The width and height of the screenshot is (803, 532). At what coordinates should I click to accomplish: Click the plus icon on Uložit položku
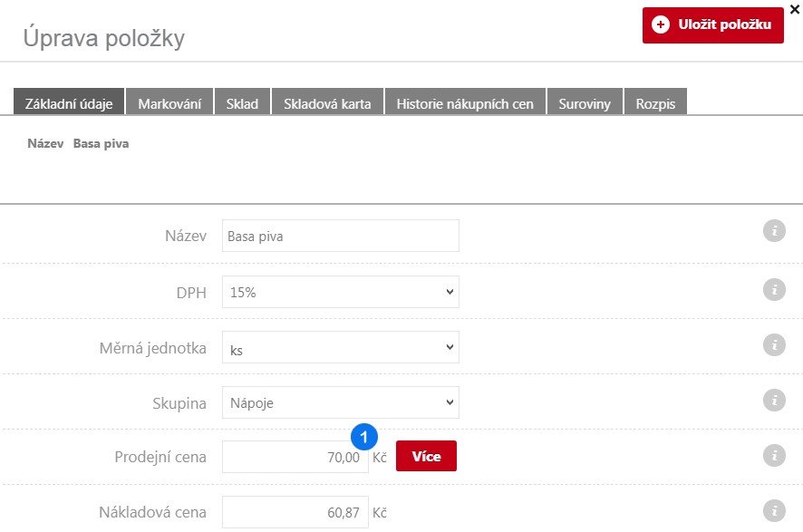[x=661, y=24]
